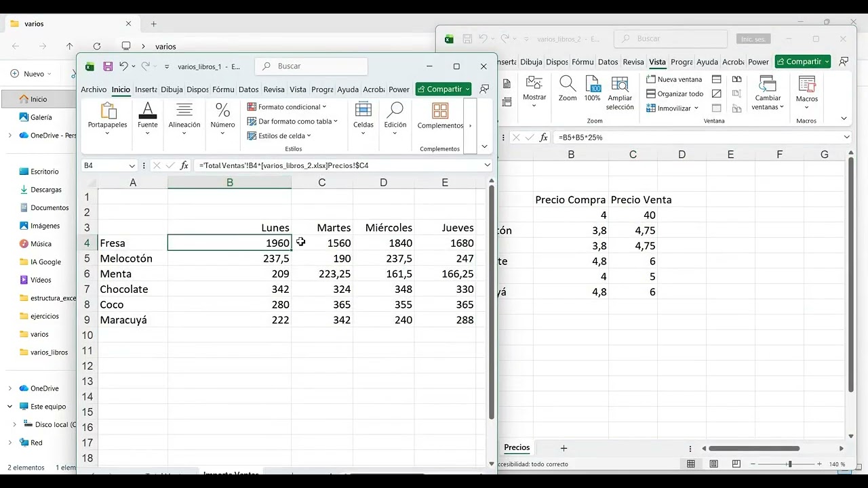Open the Fuente font group
The width and height of the screenshot is (868, 488).
point(148,118)
